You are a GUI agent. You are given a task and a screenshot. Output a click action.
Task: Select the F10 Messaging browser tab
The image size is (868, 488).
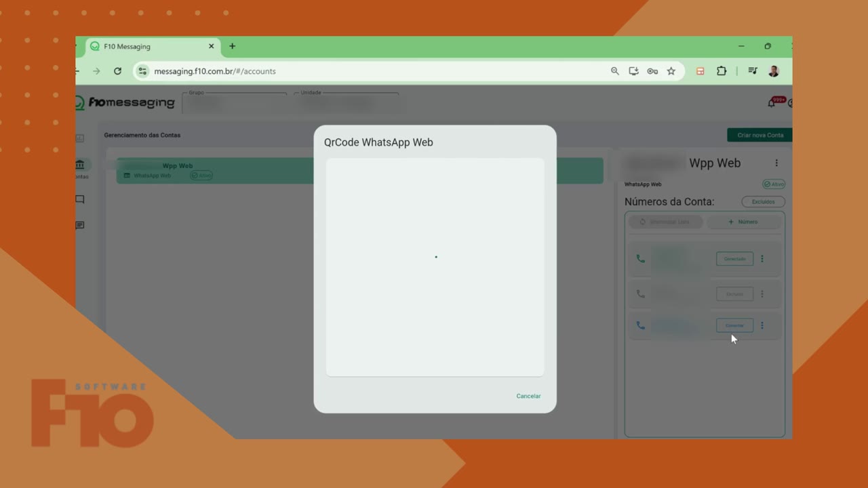152,47
